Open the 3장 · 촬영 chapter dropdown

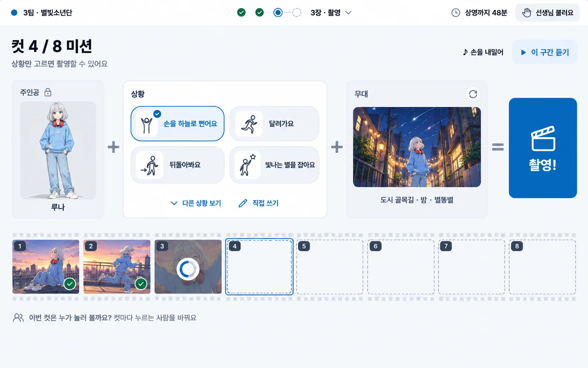pyautogui.click(x=331, y=13)
